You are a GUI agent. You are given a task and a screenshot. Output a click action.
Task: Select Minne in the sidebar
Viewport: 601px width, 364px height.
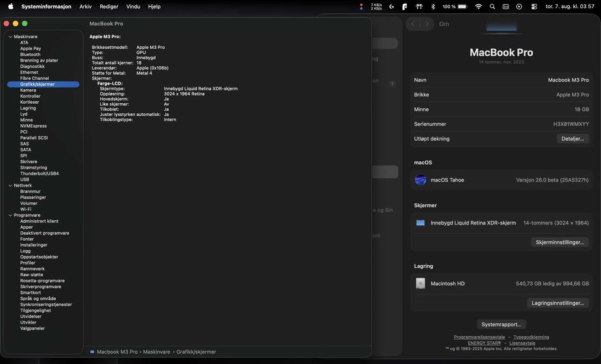tap(26, 120)
